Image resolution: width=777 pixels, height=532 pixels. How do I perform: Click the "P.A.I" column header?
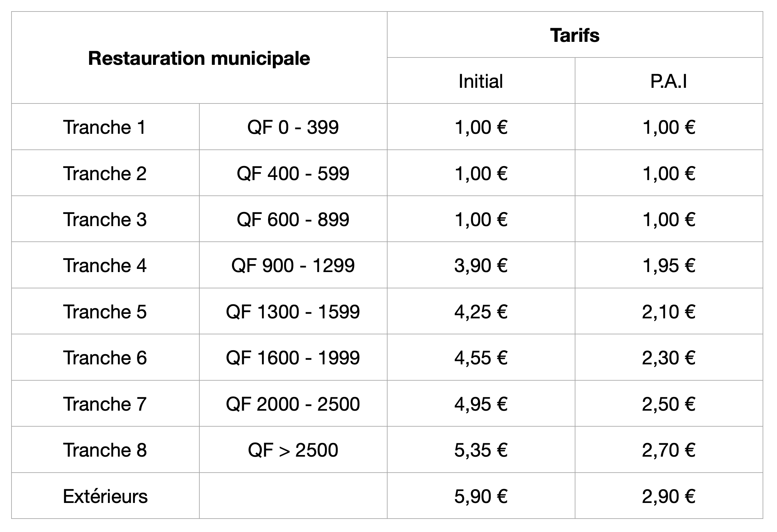point(668,81)
